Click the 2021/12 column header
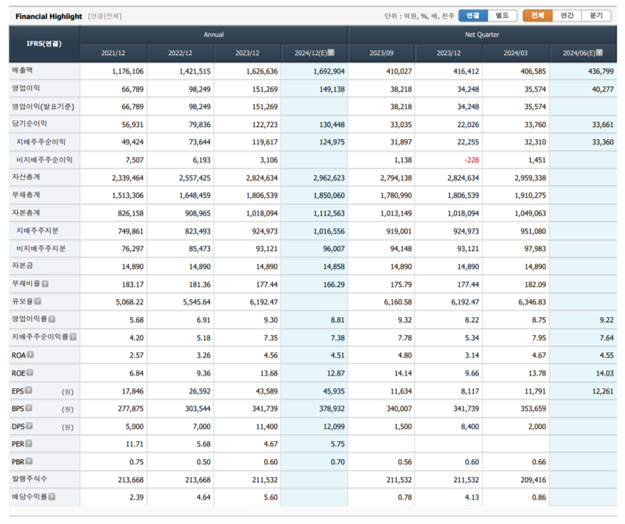Screen dimensions: 625x524 tap(113, 53)
